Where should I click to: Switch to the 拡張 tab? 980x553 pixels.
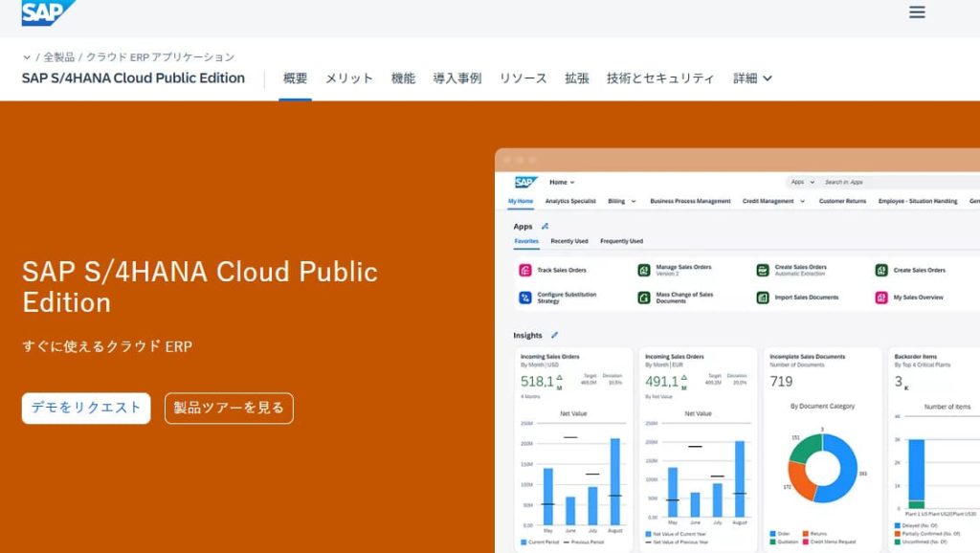point(576,78)
